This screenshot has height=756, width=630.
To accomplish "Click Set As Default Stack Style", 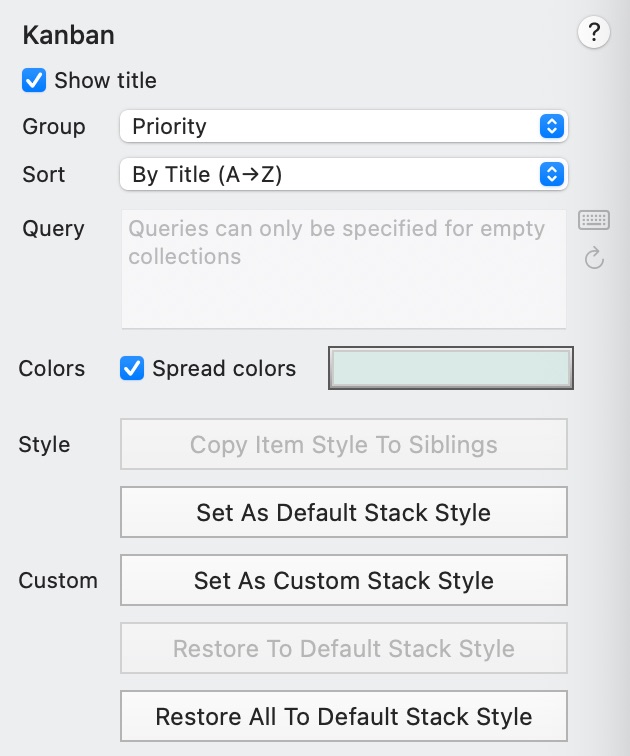I will 344,512.
